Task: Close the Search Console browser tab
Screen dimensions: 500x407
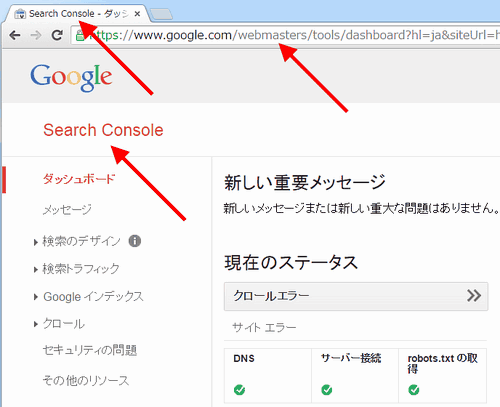Action: coord(137,14)
